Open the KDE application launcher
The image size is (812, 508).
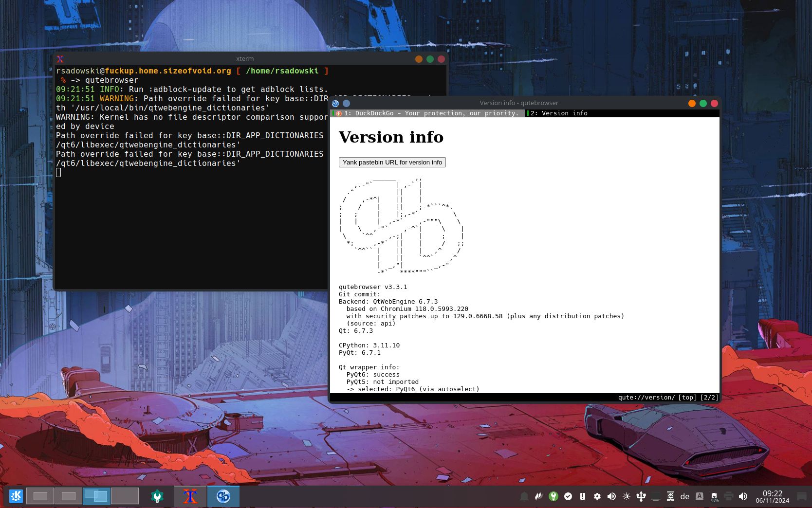15,496
